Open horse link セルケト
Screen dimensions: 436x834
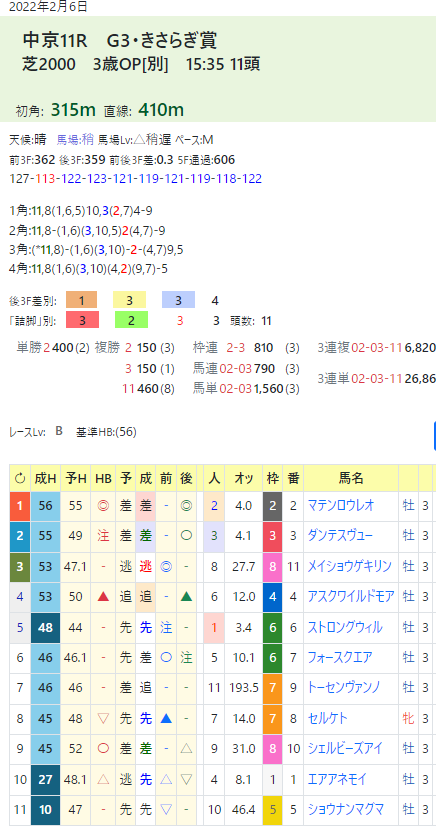pyautogui.click(x=328, y=718)
